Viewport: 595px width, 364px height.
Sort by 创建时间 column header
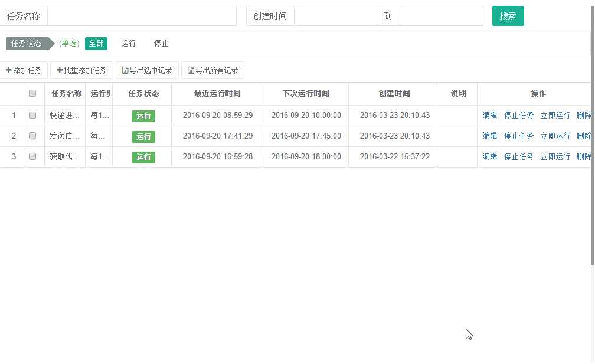(394, 93)
